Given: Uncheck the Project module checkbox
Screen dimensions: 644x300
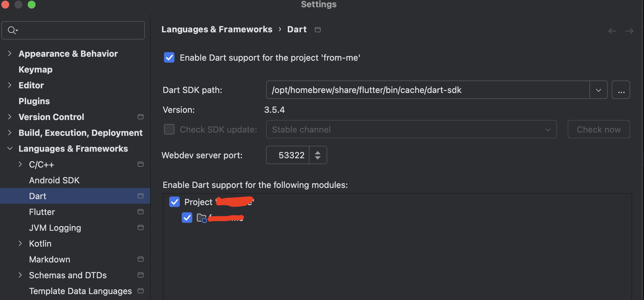Looking at the screenshot, I should pyautogui.click(x=174, y=202).
